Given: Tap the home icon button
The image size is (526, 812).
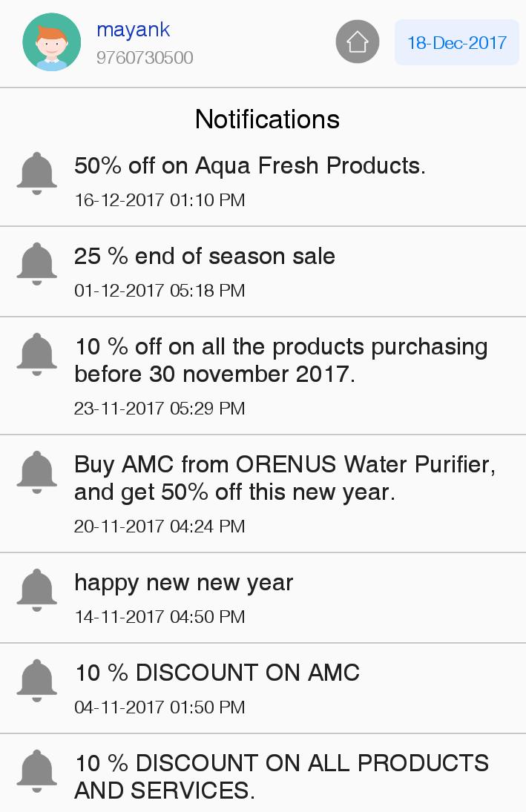Looking at the screenshot, I should pos(357,42).
